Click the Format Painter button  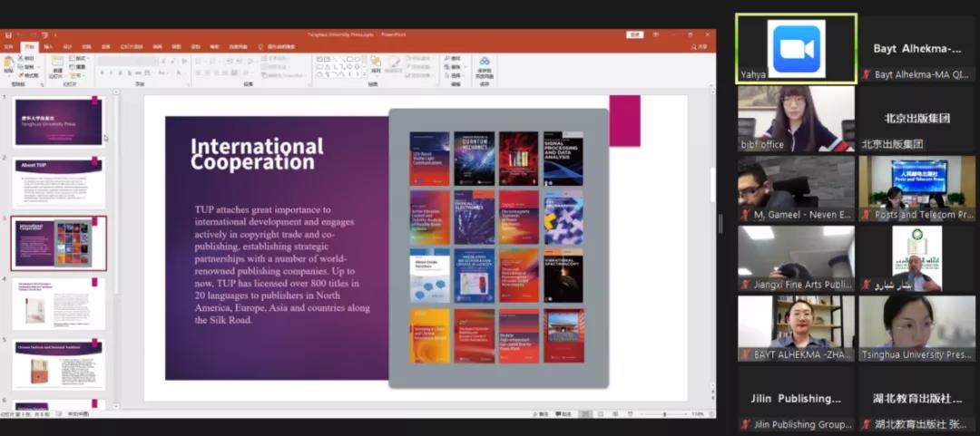[x=29, y=74]
